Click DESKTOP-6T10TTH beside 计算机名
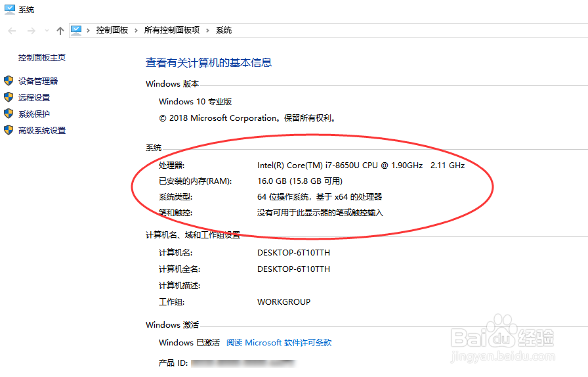Image resolution: width=588 pixels, height=377 pixels. 293,253
